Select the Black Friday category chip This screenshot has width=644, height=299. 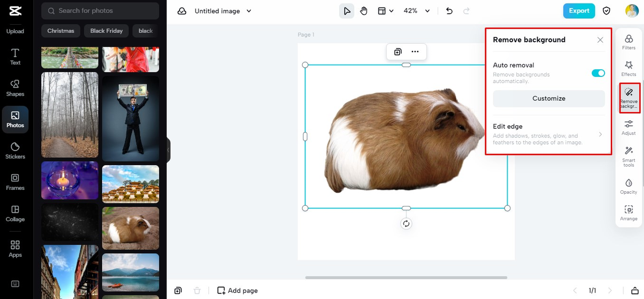107,31
